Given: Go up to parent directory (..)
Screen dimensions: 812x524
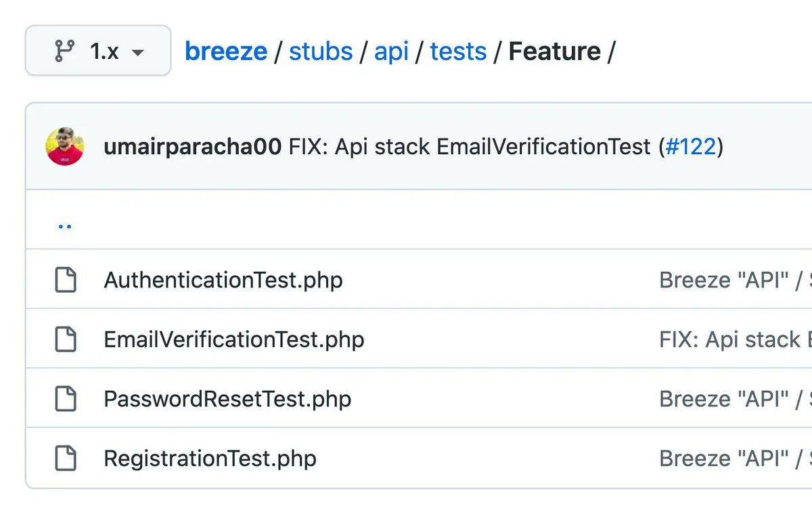Looking at the screenshot, I should click(65, 226).
